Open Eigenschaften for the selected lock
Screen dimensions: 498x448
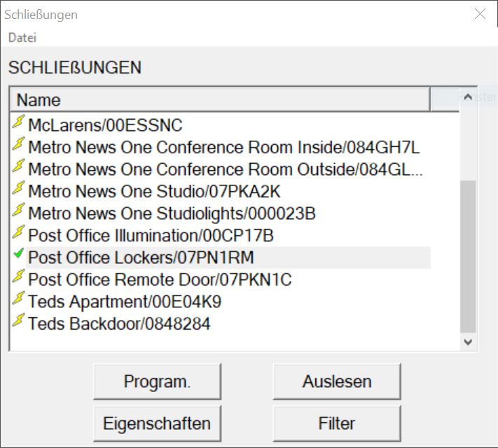click(x=157, y=423)
